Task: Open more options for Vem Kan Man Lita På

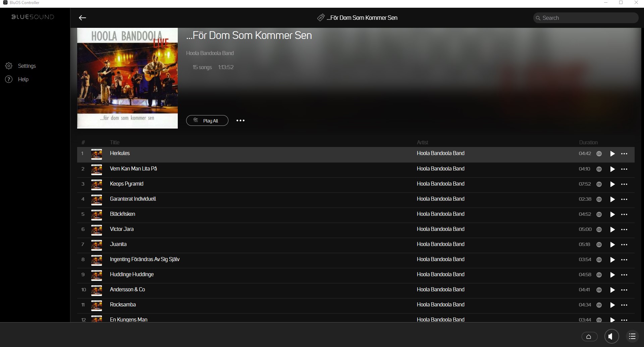Action: (x=624, y=169)
